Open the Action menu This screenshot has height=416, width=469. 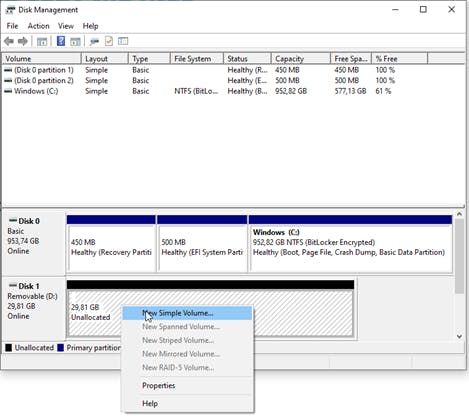click(38, 26)
